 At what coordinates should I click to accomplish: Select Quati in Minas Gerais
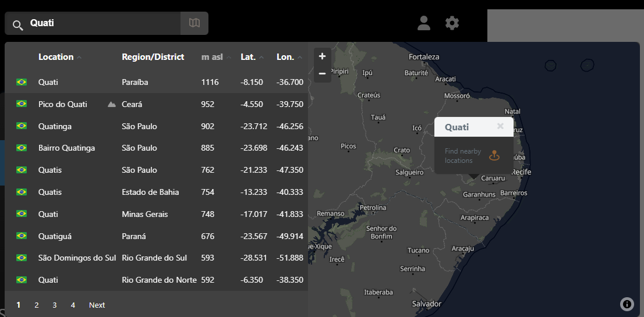pos(157,214)
